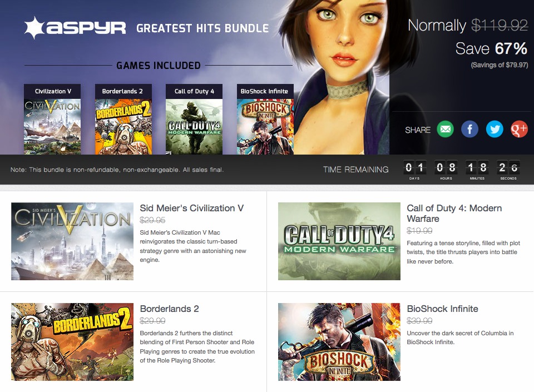
Task: Click the Borderlands 2 banner tab label
Action: click(x=123, y=91)
